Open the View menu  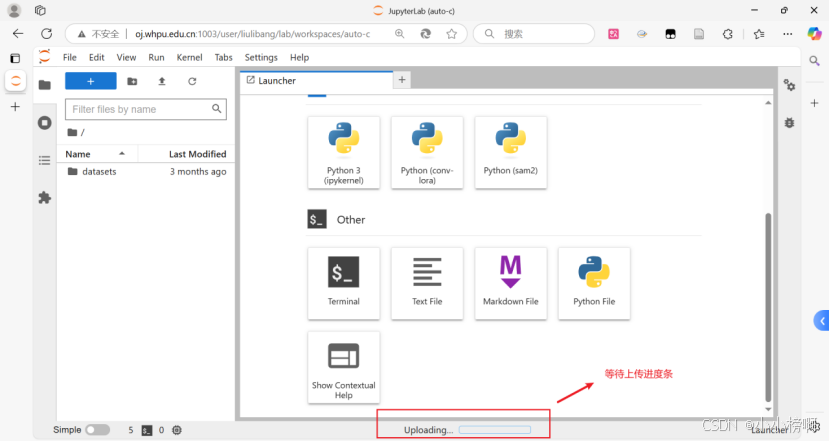pos(126,57)
